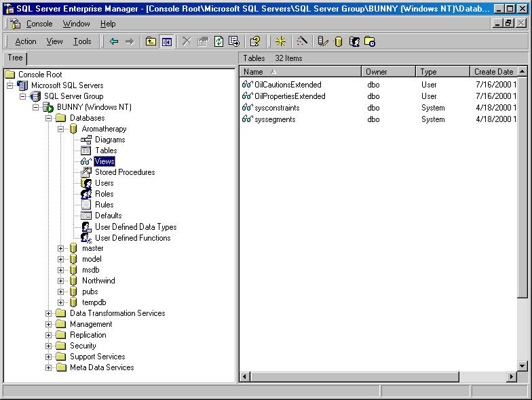Collapse the BUNNY (Windows NT) server node
This screenshot has width=532, height=400.
(x=35, y=107)
